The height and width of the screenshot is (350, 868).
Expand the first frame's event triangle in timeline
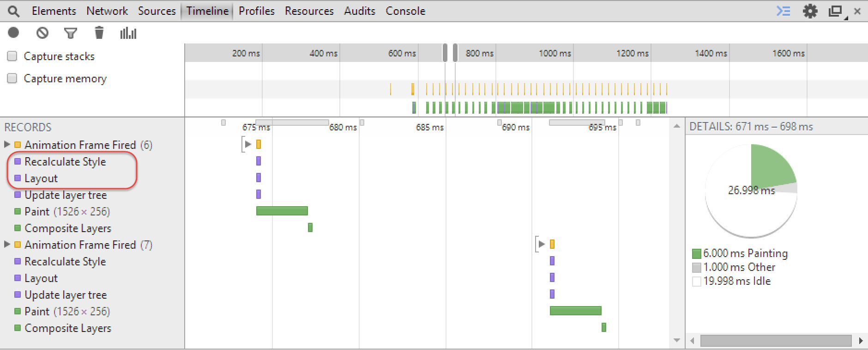(x=248, y=144)
